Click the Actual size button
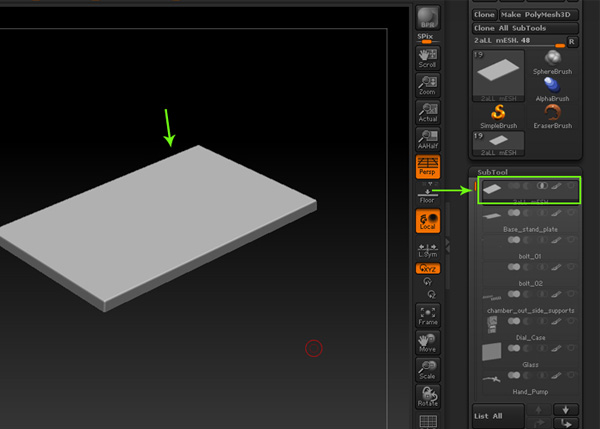 pyautogui.click(x=428, y=111)
